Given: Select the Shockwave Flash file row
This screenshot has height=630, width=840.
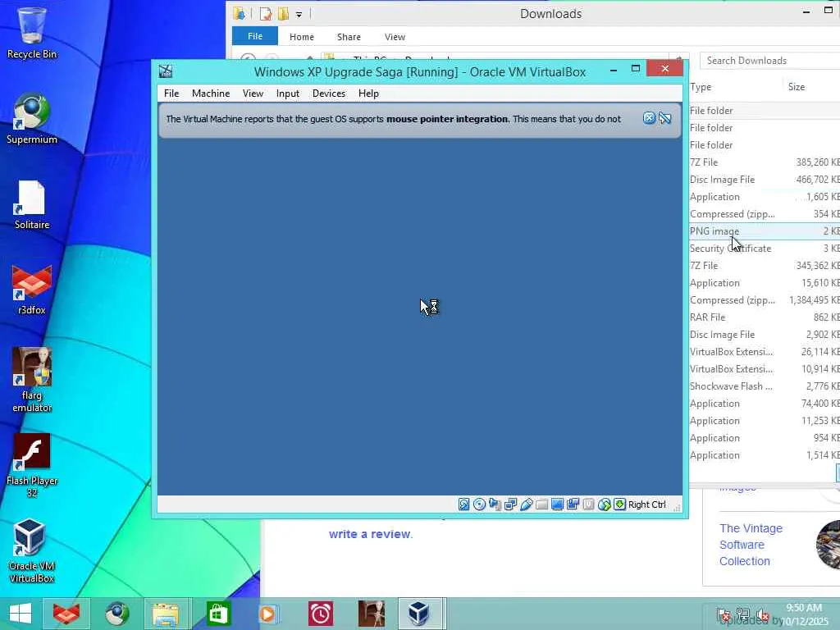Looking at the screenshot, I should point(765,386).
